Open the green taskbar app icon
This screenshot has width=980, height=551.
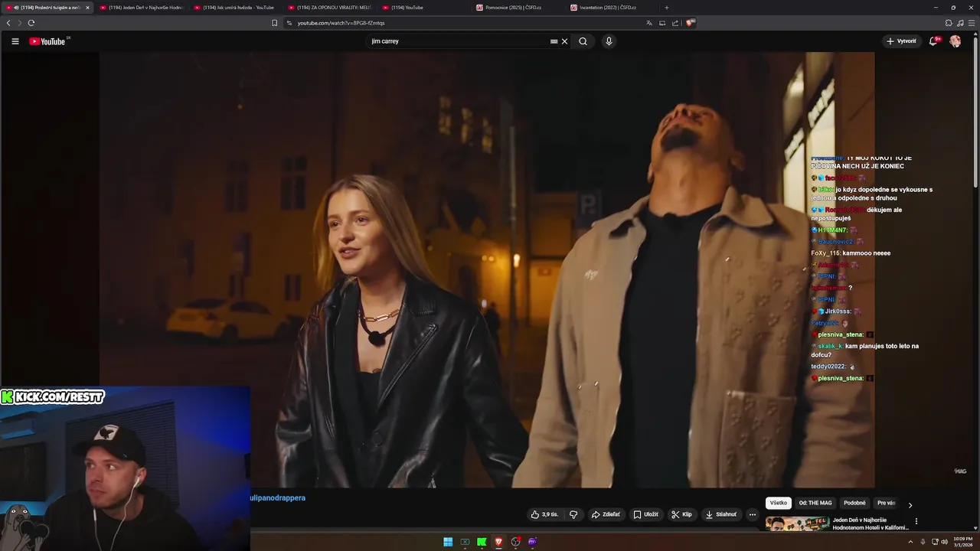coord(482,542)
